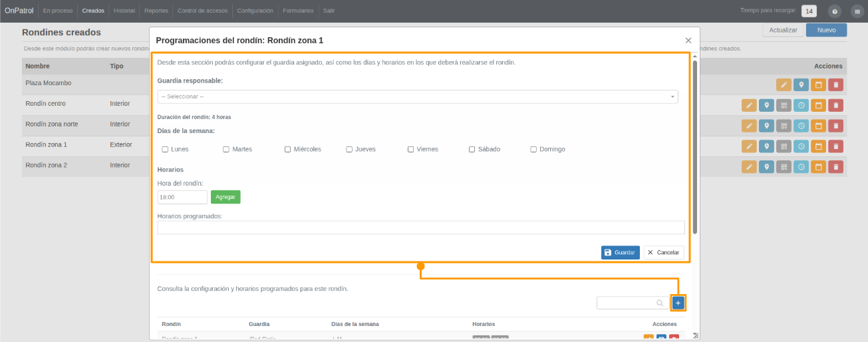Image resolution: width=868 pixels, height=342 pixels.
Task: Open location pin for Plaza Mocambo
Action: pos(801,85)
